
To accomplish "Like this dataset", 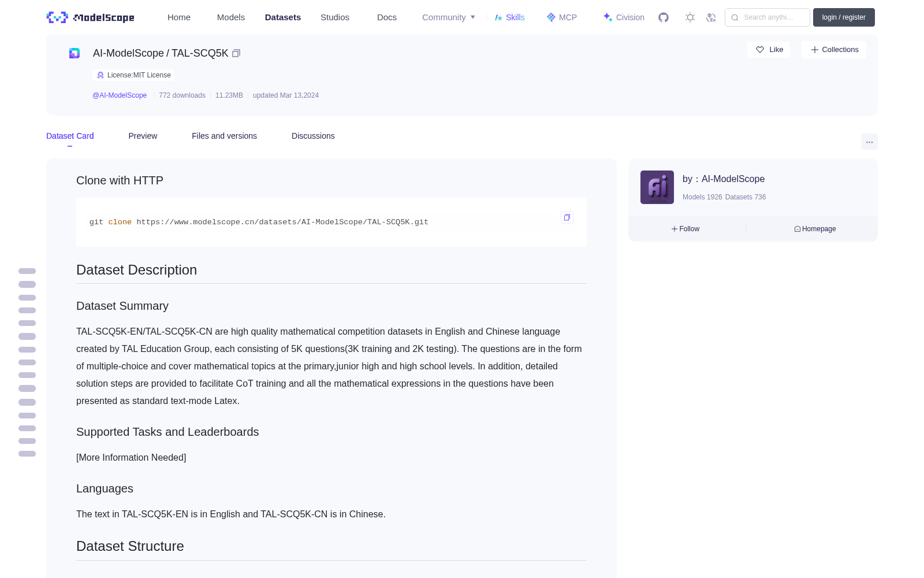I will 769,50.
